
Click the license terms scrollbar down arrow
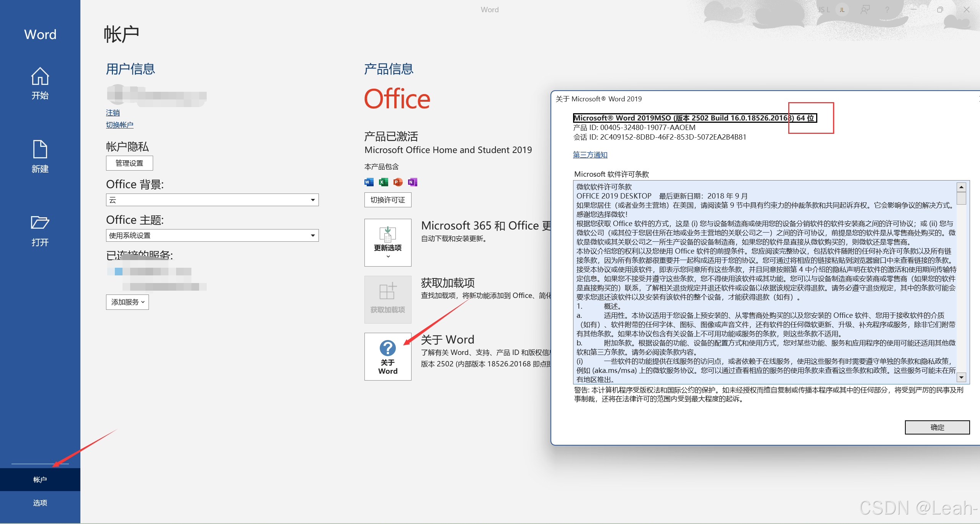961,378
